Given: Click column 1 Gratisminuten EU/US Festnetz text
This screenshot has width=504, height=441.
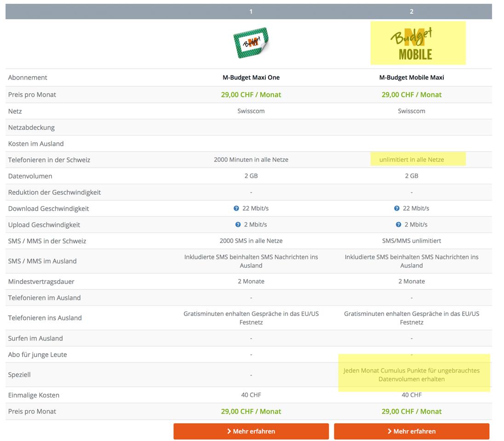Looking at the screenshot, I should point(251,318).
